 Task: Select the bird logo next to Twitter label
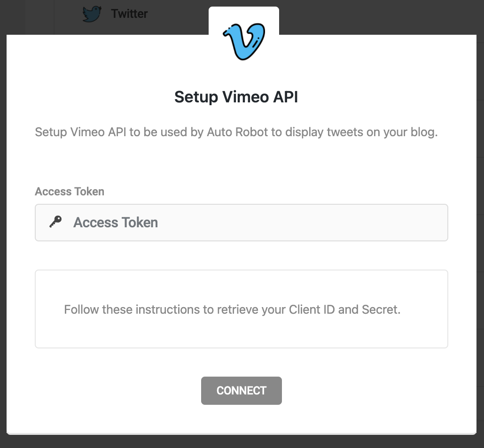coord(92,14)
